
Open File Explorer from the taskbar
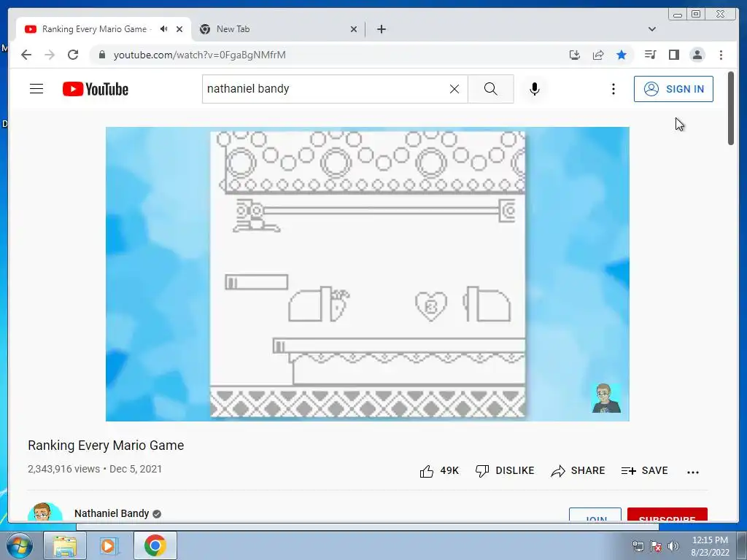[65, 545]
